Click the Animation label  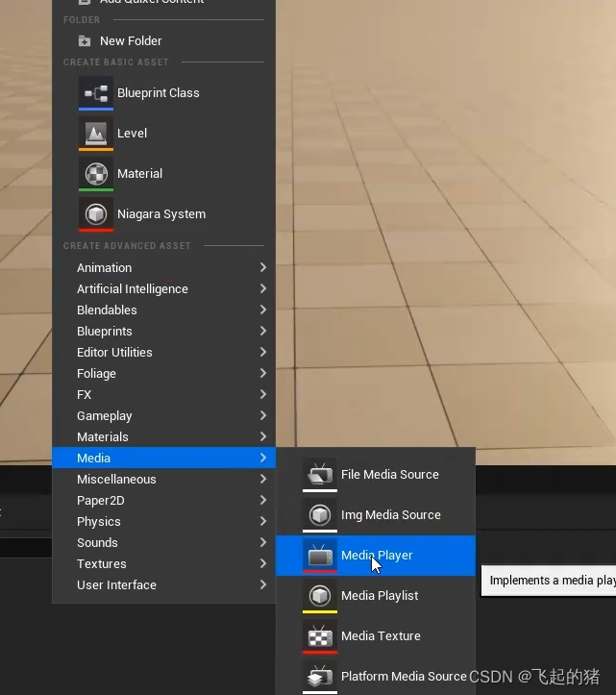[x=104, y=268]
